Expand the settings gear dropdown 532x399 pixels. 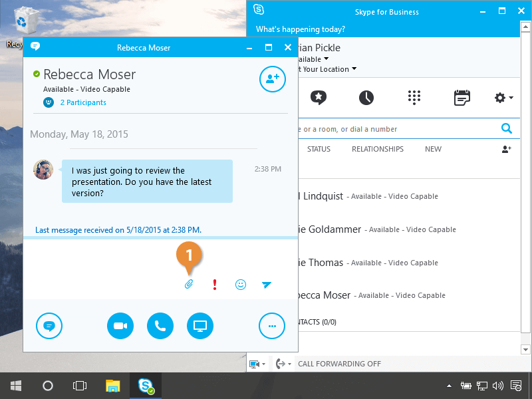coord(503,98)
